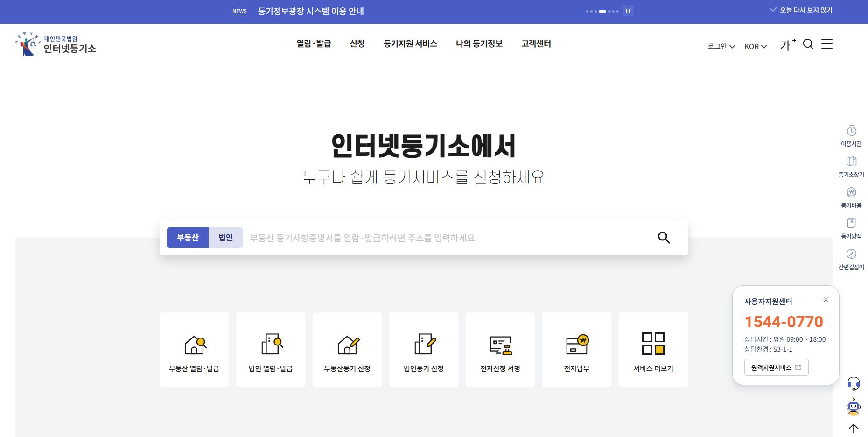The width and height of the screenshot is (868, 437).
Task: Click 오늘 다시 보지 않기 toggle
Action: [801, 10]
